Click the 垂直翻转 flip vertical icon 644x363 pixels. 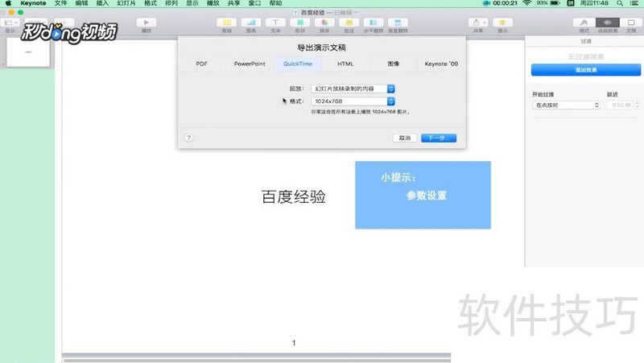click(x=398, y=23)
